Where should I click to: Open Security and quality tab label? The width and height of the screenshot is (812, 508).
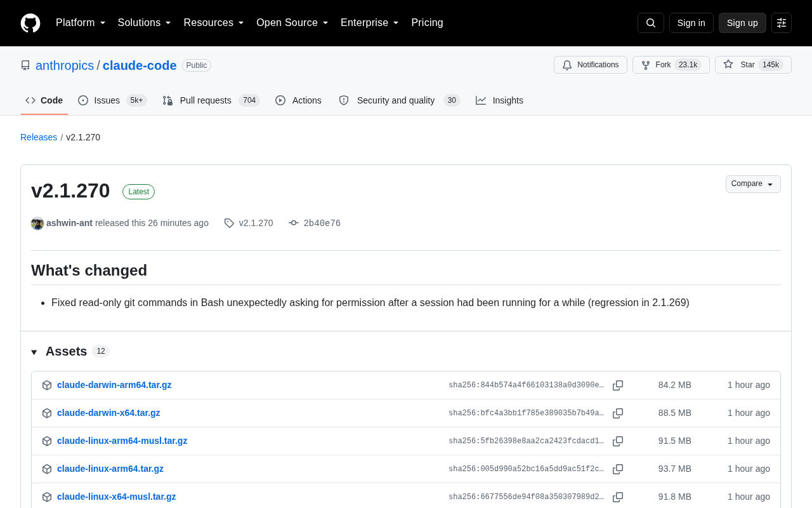396,100
